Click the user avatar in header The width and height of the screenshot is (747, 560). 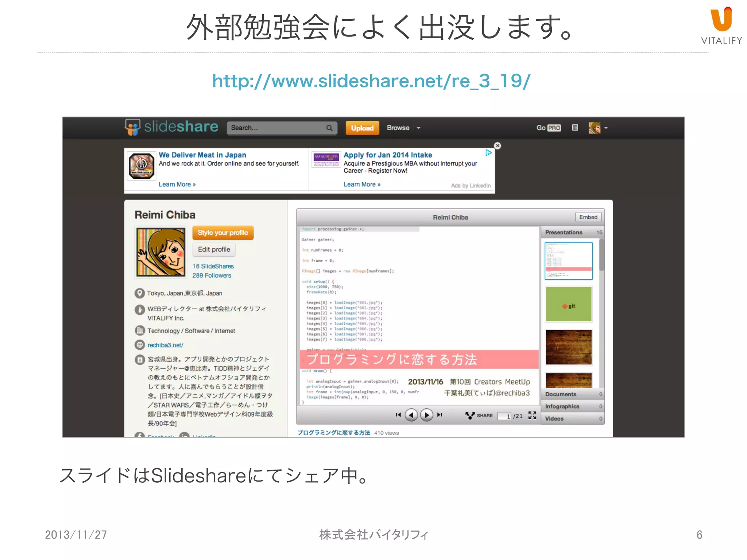[595, 128]
